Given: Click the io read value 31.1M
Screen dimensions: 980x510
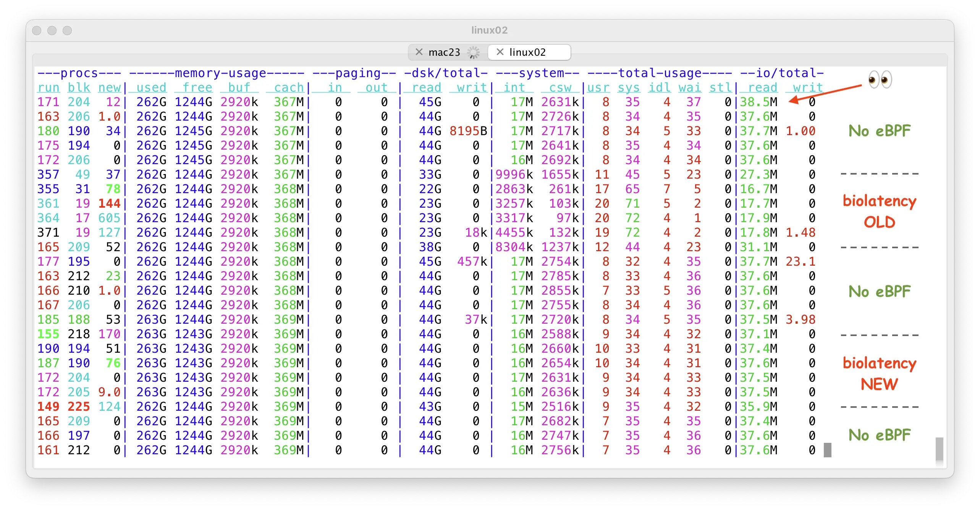Looking at the screenshot, I should click(759, 247).
